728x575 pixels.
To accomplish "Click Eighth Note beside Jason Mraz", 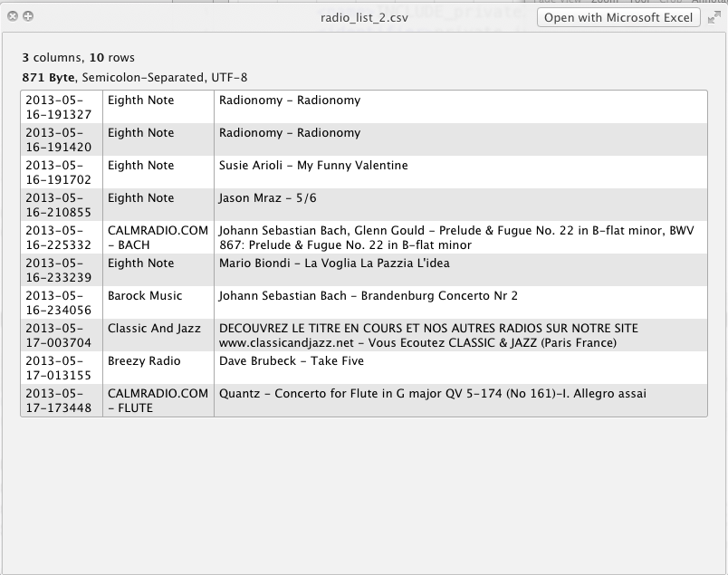I will coord(158,205).
